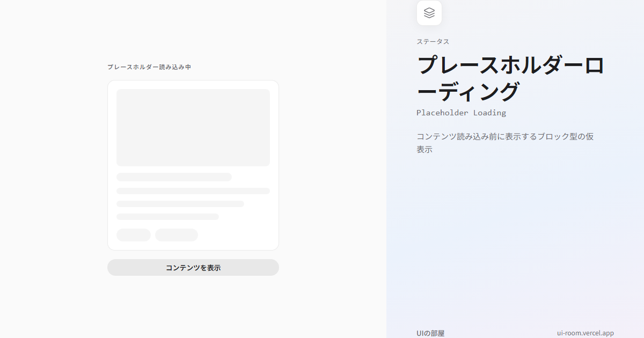Screen dimensions: 644x338
Task: Click the コンテンツを表示 button
Action: pyautogui.click(x=193, y=268)
